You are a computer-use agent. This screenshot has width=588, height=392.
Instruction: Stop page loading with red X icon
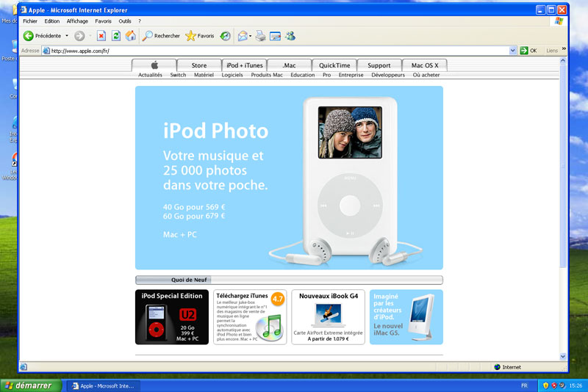(x=101, y=36)
